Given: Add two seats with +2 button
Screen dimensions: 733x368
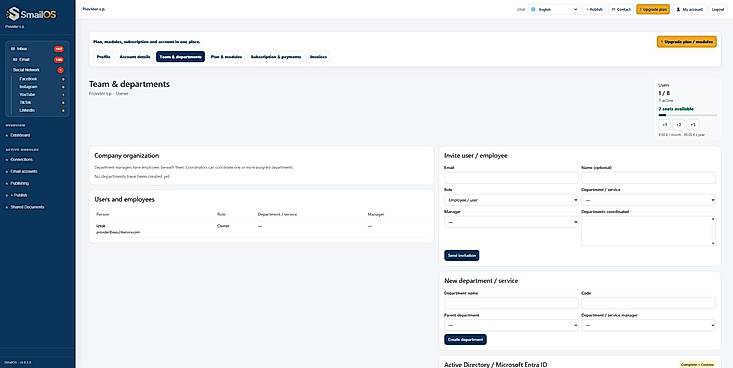Looking at the screenshot, I should pyautogui.click(x=679, y=125).
